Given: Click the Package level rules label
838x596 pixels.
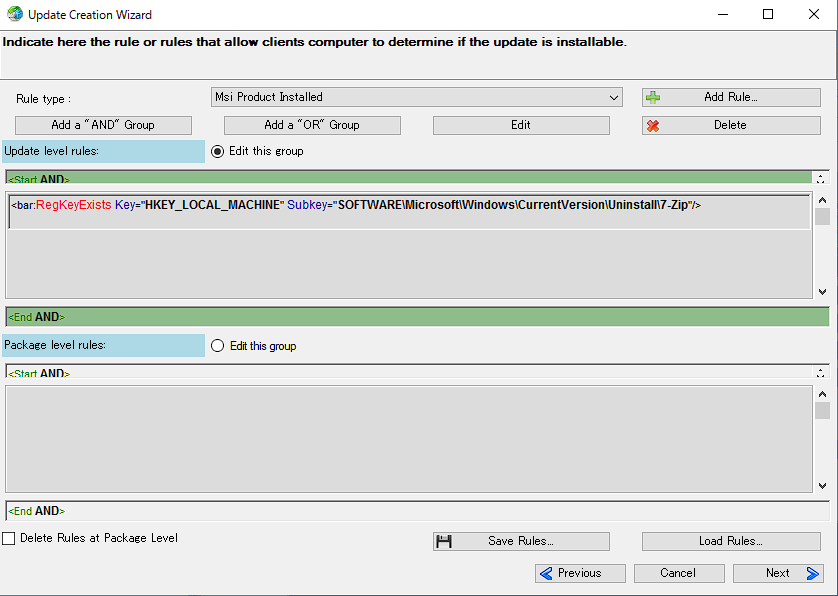Looking at the screenshot, I should [x=103, y=345].
